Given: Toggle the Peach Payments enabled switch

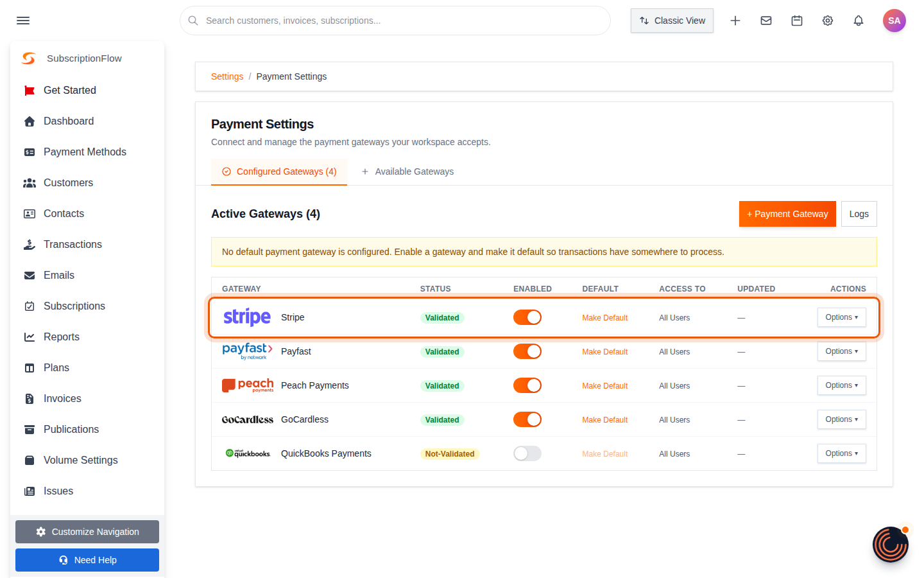Looking at the screenshot, I should point(527,385).
